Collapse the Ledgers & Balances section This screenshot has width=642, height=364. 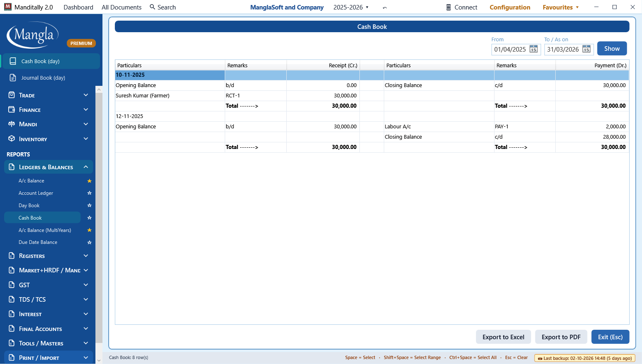pyautogui.click(x=86, y=167)
